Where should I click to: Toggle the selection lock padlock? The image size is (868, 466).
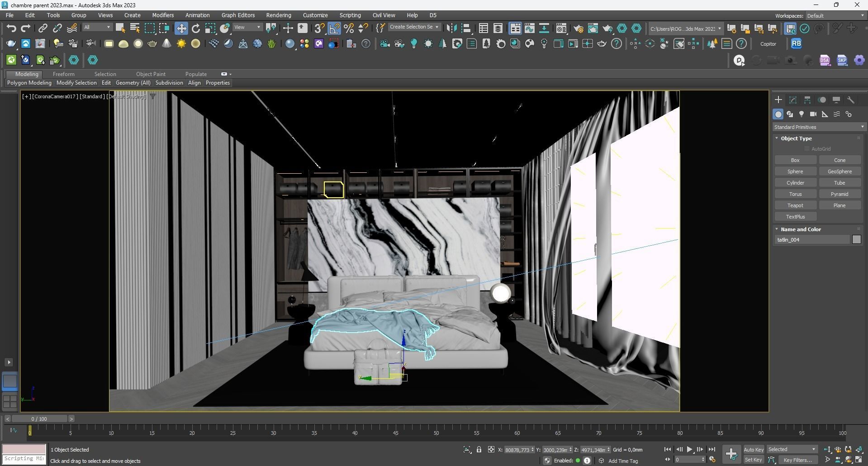[x=479, y=450]
